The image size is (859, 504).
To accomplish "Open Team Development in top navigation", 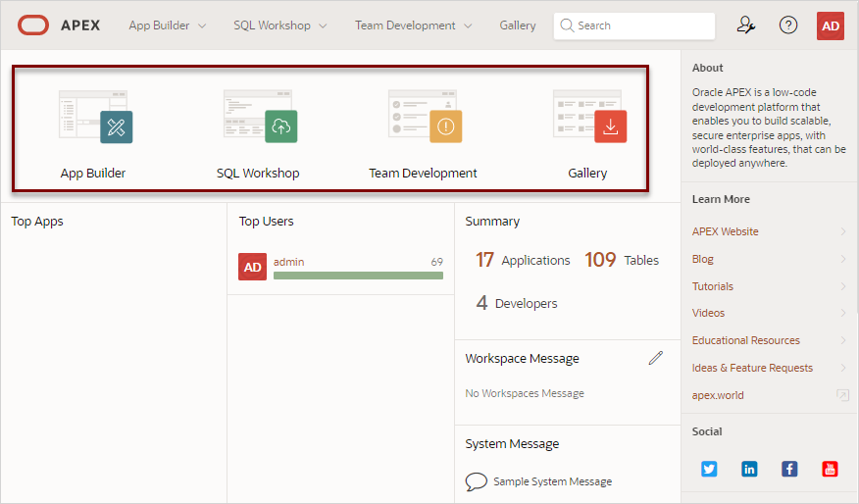I will click(x=405, y=25).
